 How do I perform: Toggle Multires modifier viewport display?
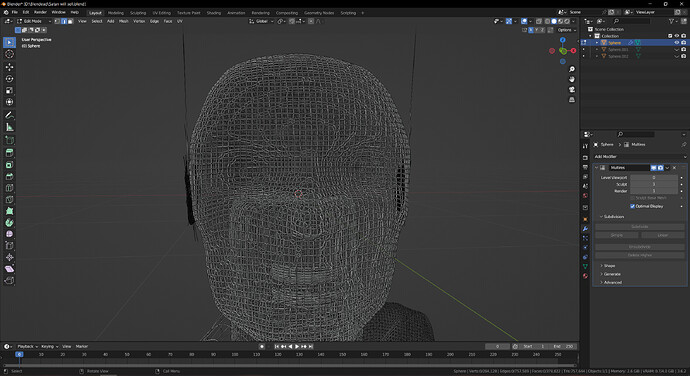653,168
